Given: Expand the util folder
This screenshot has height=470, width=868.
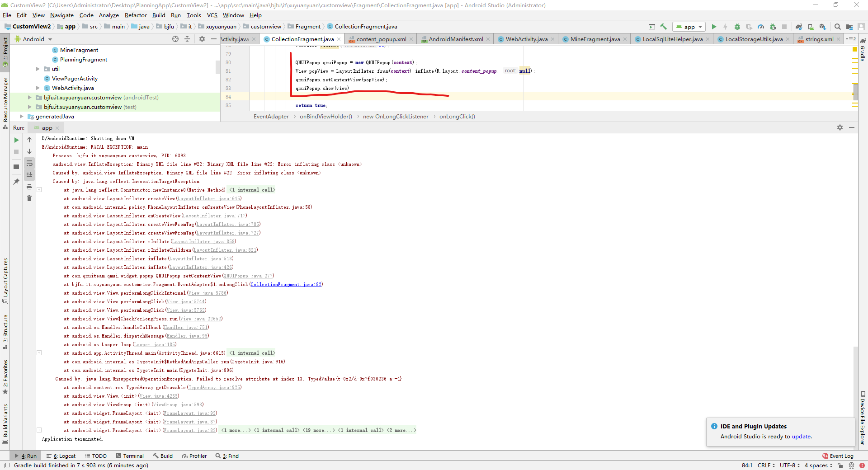Looking at the screenshot, I should (38, 69).
